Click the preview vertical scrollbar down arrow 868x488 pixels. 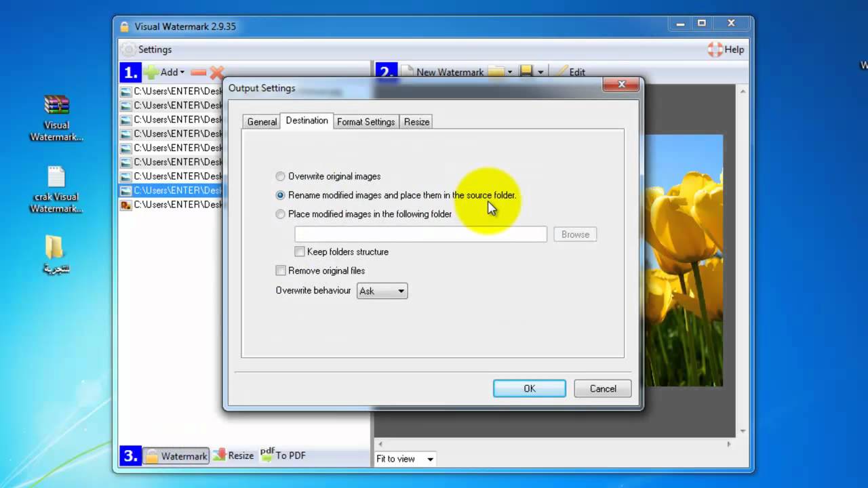coord(742,431)
